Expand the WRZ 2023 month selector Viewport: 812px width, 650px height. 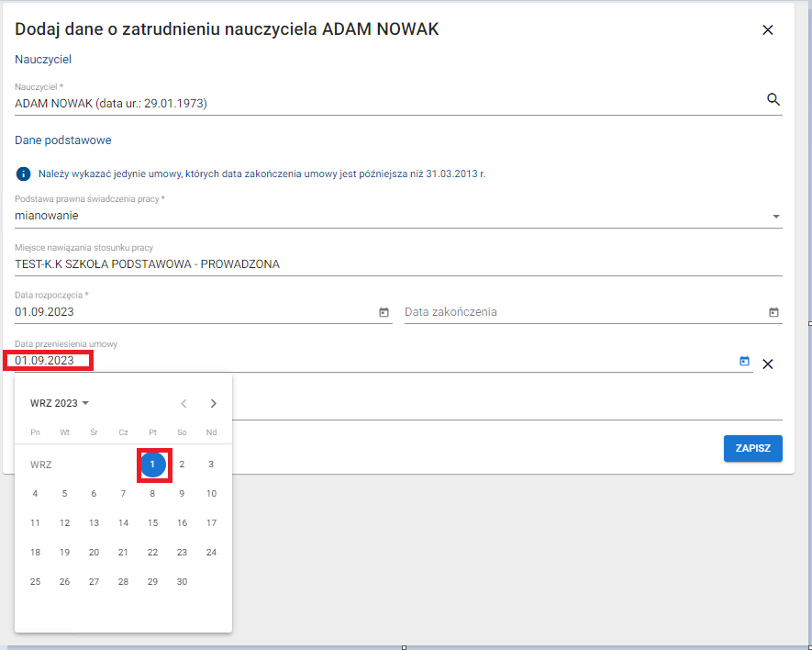[60, 403]
